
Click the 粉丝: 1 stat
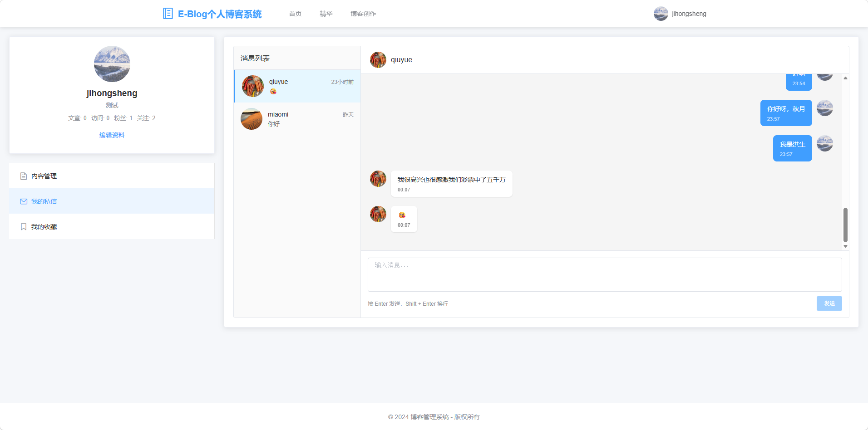point(123,118)
